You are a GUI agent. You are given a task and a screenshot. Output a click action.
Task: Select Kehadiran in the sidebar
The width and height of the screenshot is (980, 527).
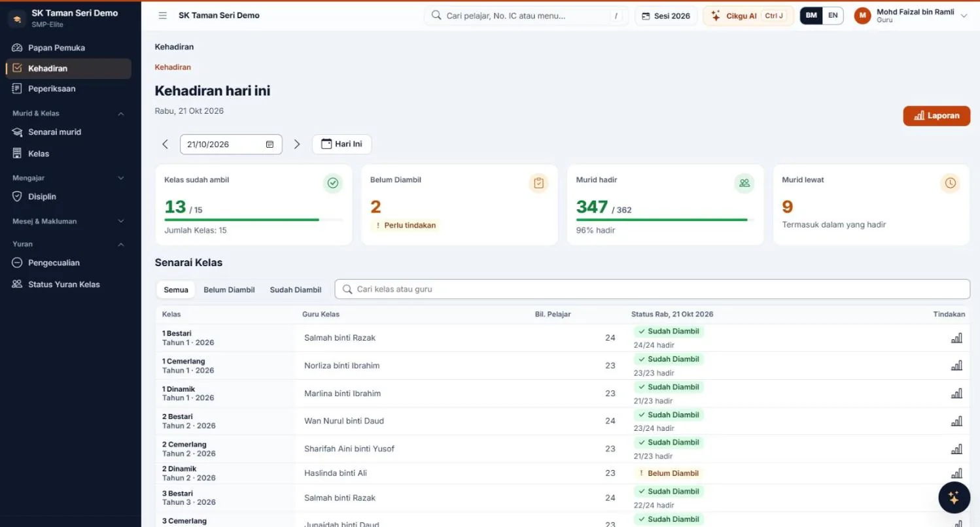68,69
